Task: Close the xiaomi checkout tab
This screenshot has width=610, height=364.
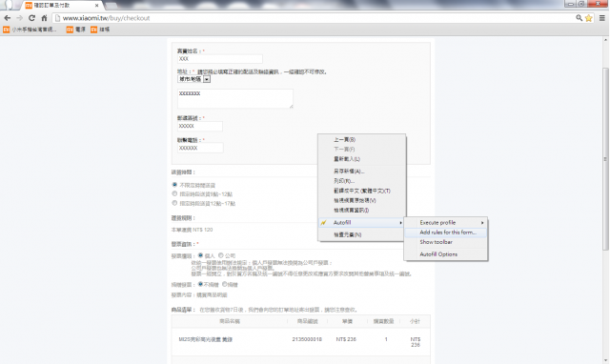Action: click(96, 6)
